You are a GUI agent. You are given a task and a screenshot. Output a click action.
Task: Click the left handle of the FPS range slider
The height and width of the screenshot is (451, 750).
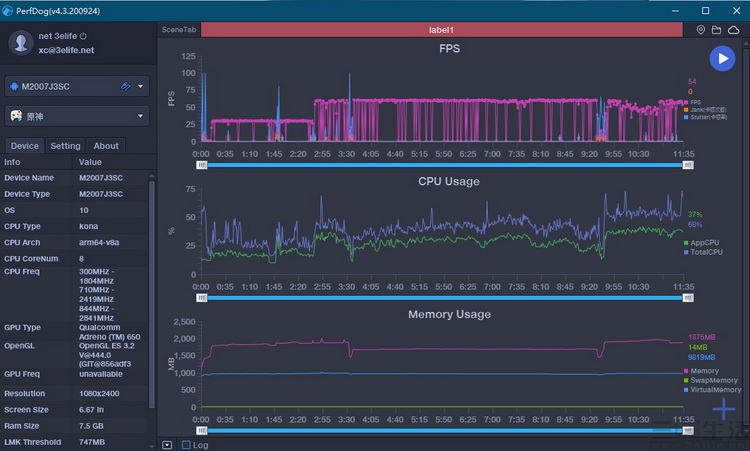(201, 165)
